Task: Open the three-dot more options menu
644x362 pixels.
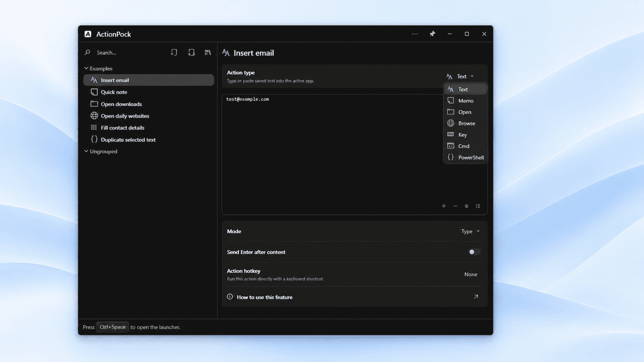Action: [x=415, y=34]
